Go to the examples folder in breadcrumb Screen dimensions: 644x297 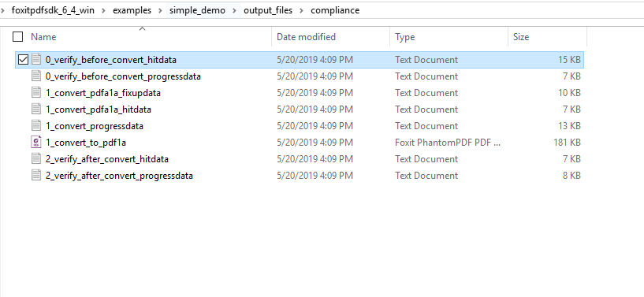coord(132,11)
